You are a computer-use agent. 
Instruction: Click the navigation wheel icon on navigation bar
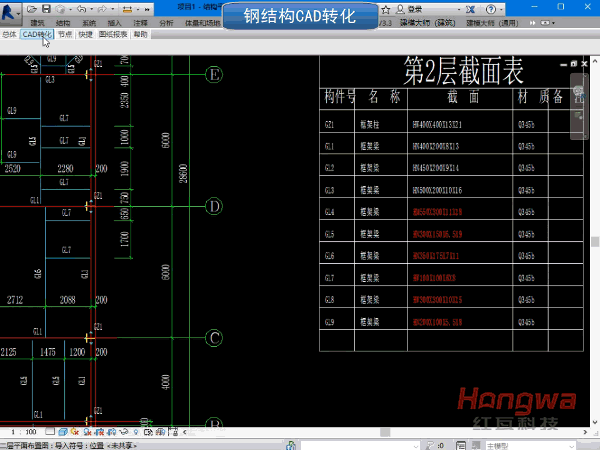(x=578, y=91)
